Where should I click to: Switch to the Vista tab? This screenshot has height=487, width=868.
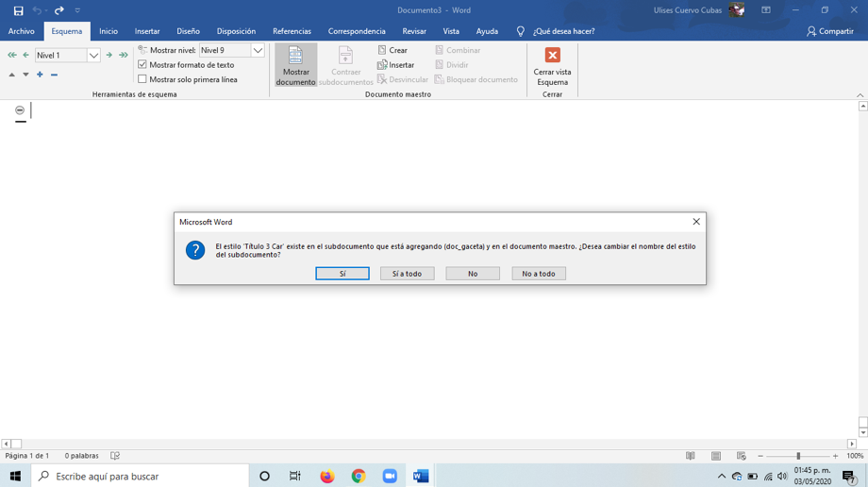click(x=451, y=31)
